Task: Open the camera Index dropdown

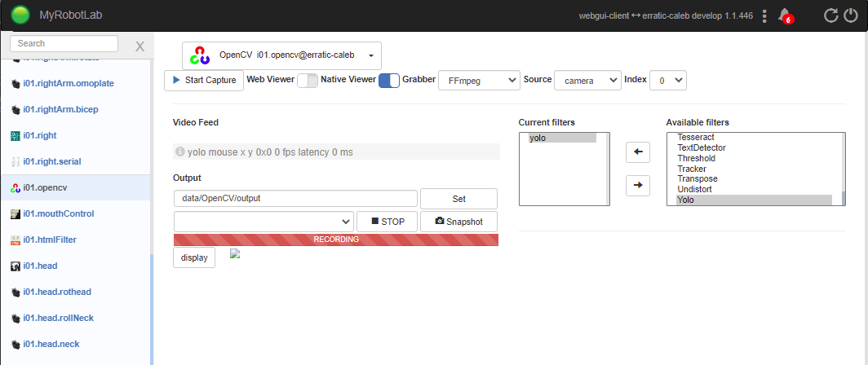Action: click(667, 80)
